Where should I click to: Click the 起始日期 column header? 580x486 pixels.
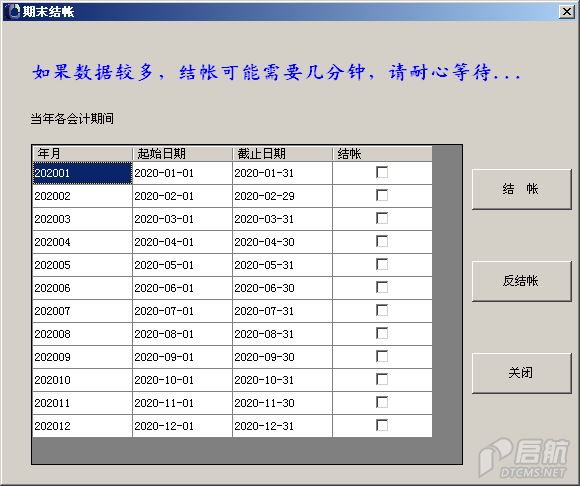point(182,153)
